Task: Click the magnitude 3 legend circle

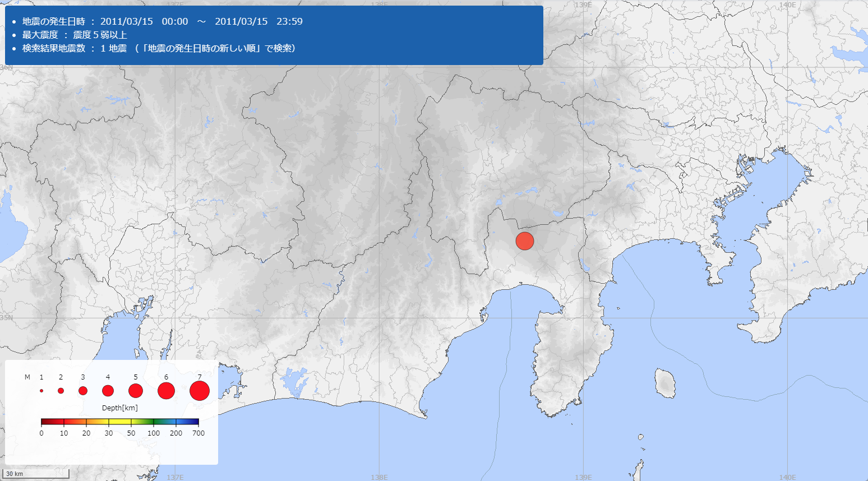Action: point(83,391)
